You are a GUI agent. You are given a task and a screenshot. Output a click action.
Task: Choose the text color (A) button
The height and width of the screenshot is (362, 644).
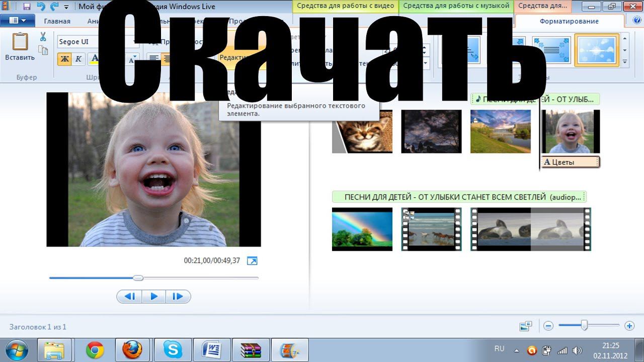(x=95, y=59)
